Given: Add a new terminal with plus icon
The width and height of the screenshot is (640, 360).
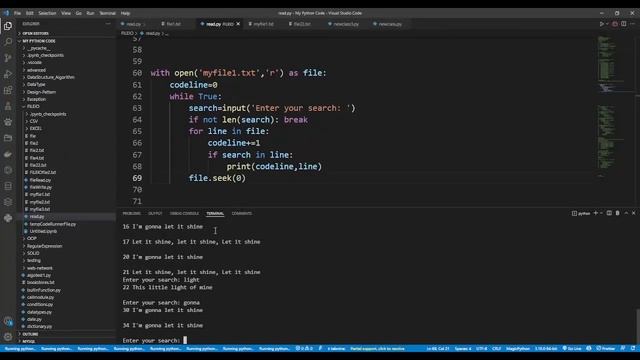Looking at the screenshot, I should tap(596, 213).
